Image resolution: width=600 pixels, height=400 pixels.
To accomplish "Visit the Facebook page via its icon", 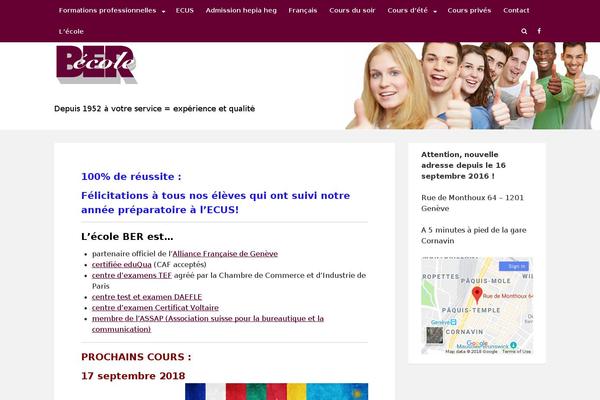I will coord(539,31).
